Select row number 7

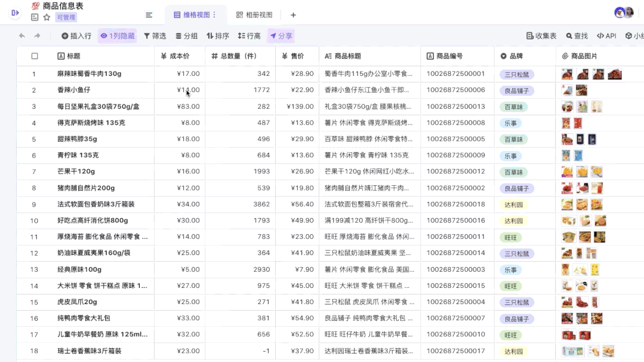(33, 172)
